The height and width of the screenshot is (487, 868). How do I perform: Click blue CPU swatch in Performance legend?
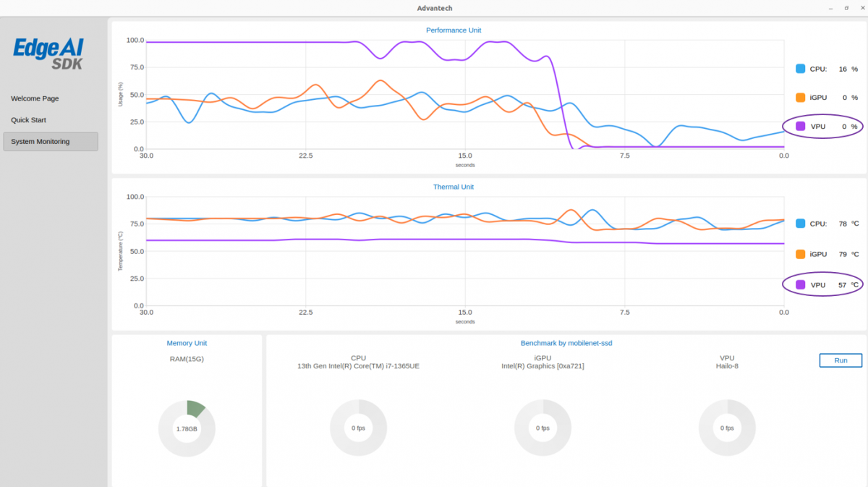coord(801,69)
